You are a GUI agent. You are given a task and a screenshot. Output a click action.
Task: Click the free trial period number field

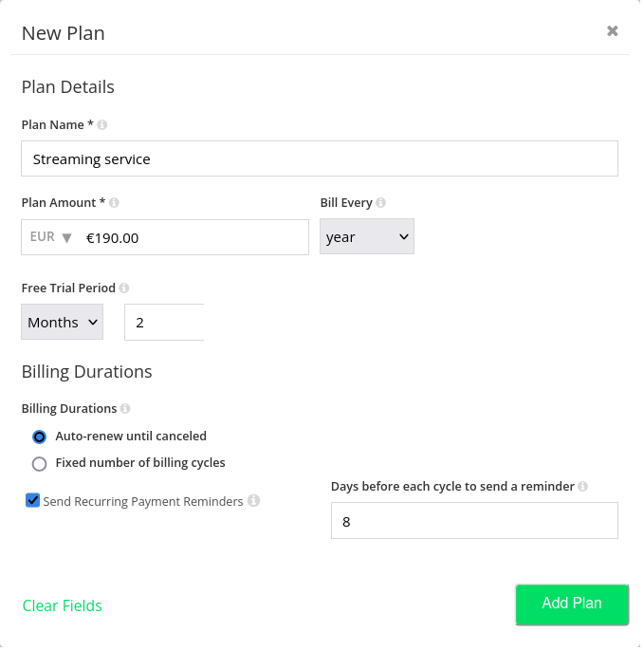[x=164, y=323]
